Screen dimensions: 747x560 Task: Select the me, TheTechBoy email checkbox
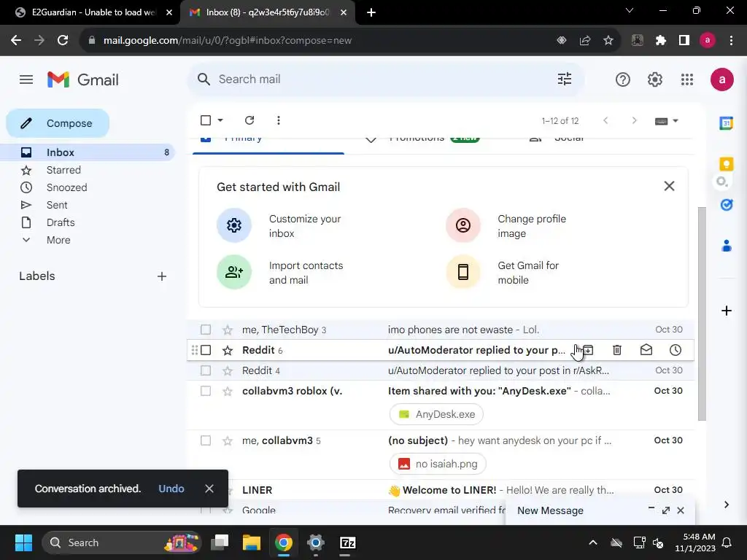coord(205,330)
